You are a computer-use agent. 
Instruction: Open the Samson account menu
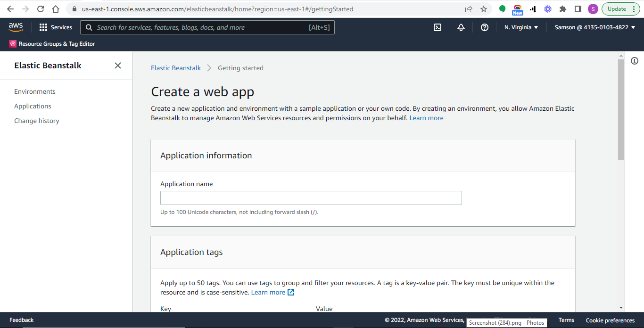point(594,27)
